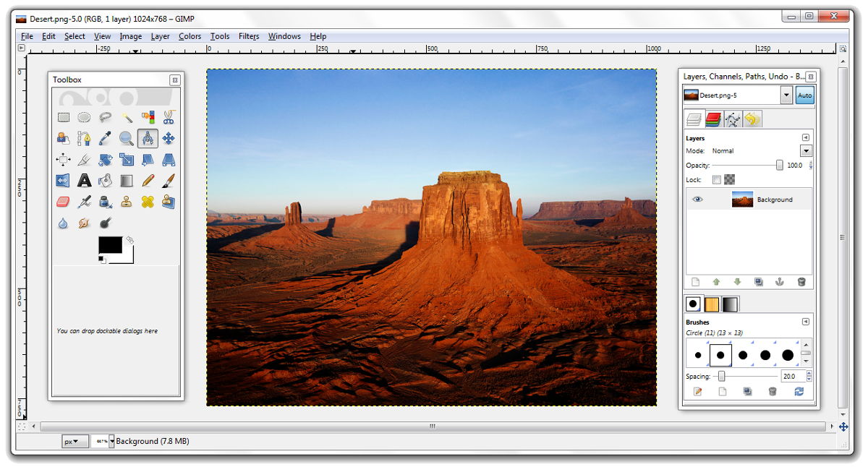
Task: Select the Crop tool
Action: (85, 159)
